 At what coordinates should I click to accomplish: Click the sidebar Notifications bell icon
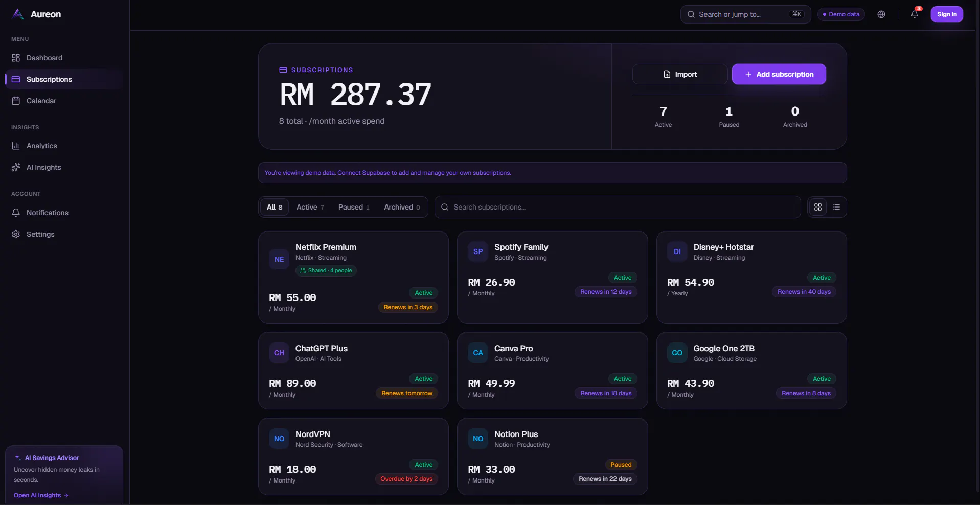[16, 213]
